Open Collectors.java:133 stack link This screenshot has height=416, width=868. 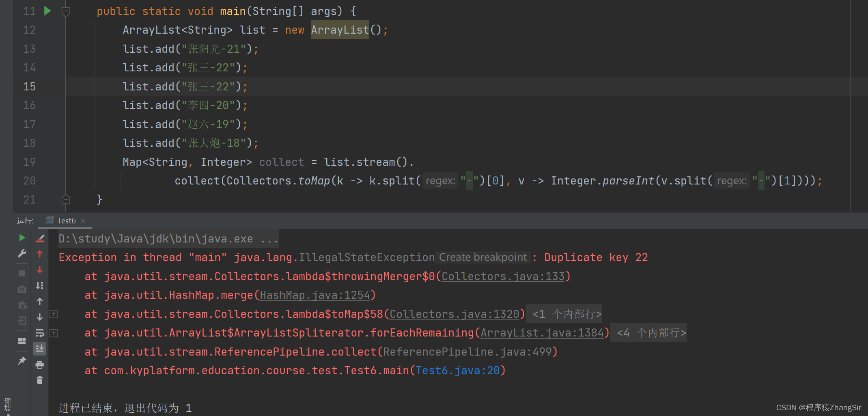click(503, 276)
